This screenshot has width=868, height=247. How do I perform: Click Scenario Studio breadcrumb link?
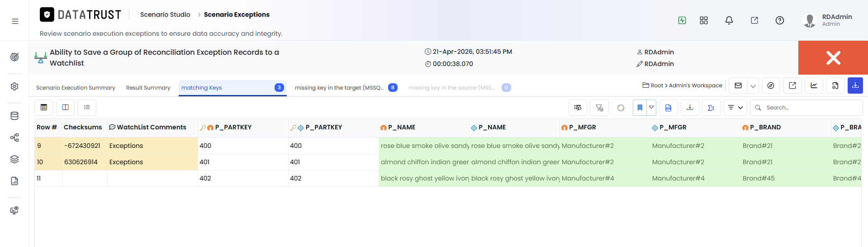click(165, 14)
